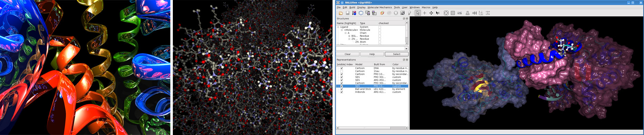
Task: Choose the move mode cross-arrows tool
Action: click(x=431, y=13)
